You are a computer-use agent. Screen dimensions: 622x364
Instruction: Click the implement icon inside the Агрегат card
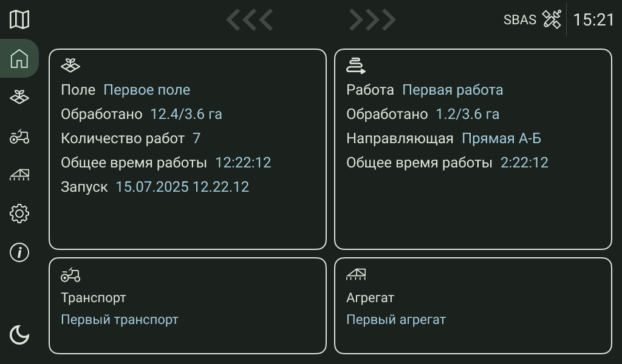pyautogui.click(x=357, y=274)
